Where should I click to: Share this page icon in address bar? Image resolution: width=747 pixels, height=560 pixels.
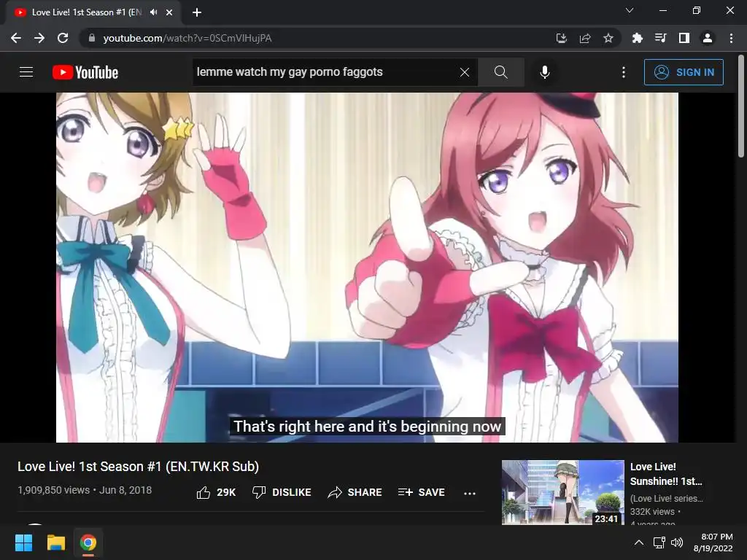tap(584, 38)
